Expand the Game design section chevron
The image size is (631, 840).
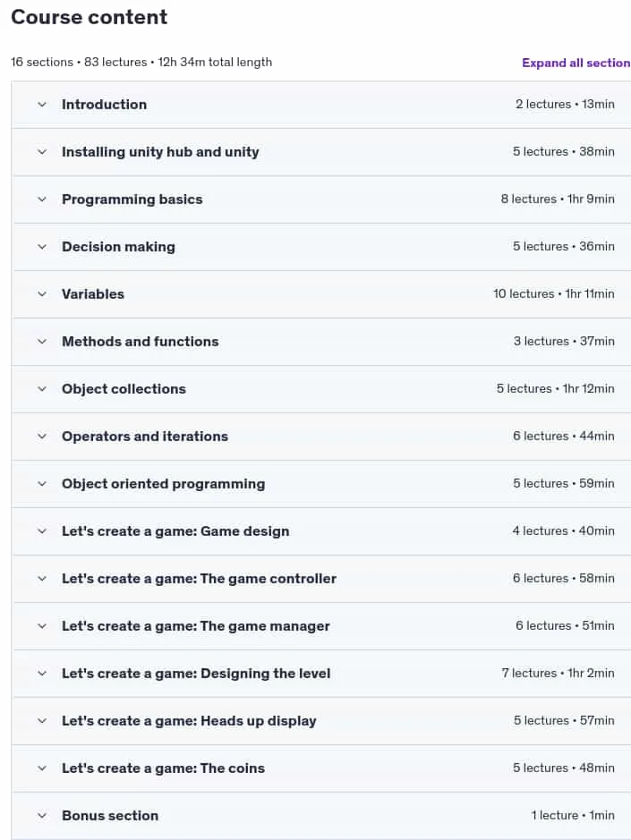(x=42, y=531)
